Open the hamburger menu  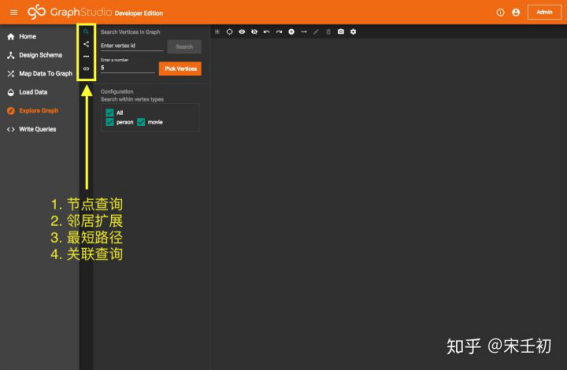click(14, 12)
